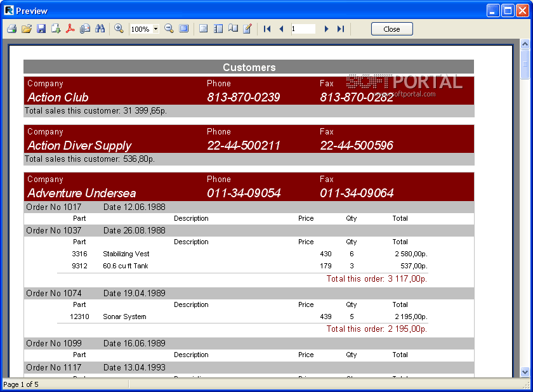This screenshot has width=533, height=392.
Task: Click the Send by e-mail icon
Action: click(x=85, y=29)
